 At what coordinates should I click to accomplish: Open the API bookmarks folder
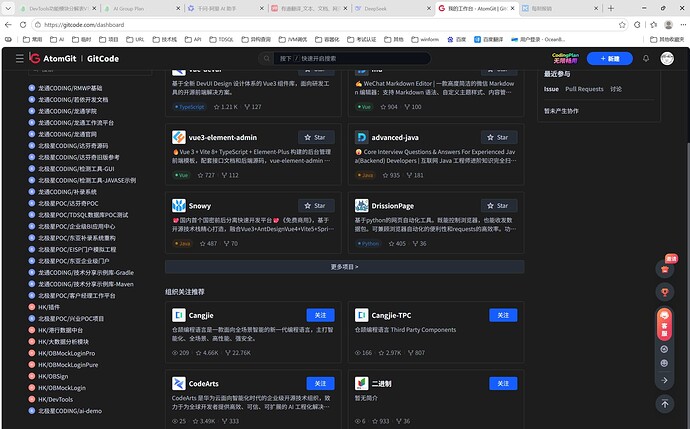[193, 39]
